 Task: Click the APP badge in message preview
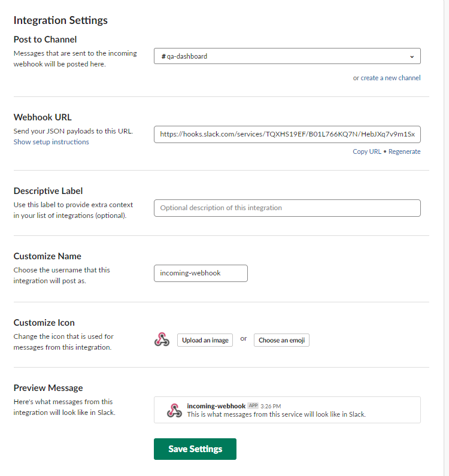(x=253, y=405)
